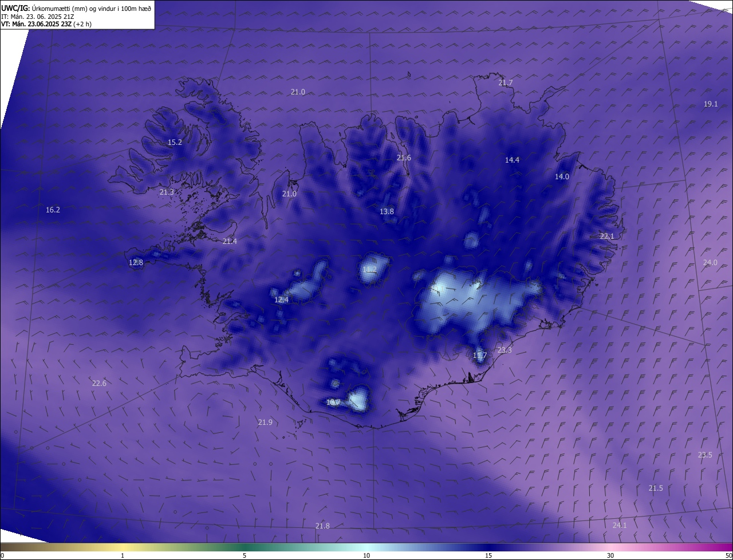Click the 21.4 value label
This screenshot has height=560, width=733.
[x=230, y=242]
